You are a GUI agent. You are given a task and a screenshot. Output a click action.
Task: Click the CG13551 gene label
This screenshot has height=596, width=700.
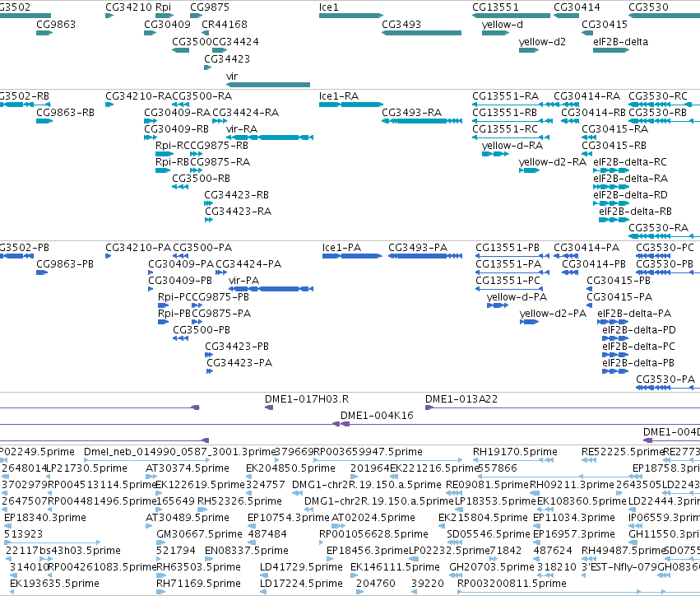[x=495, y=7]
